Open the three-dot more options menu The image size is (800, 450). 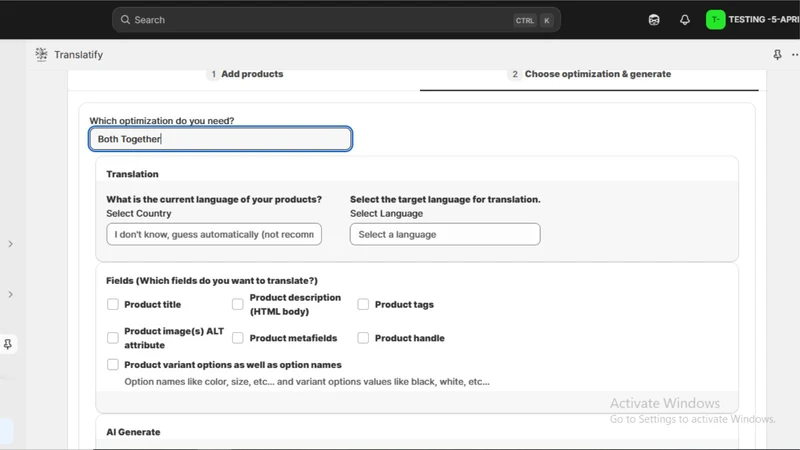coord(795,55)
